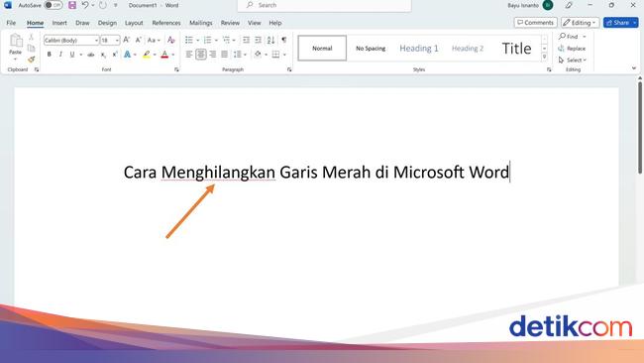Apply shading paint bucket
The width and height of the screenshot is (644, 363).
[258, 55]
